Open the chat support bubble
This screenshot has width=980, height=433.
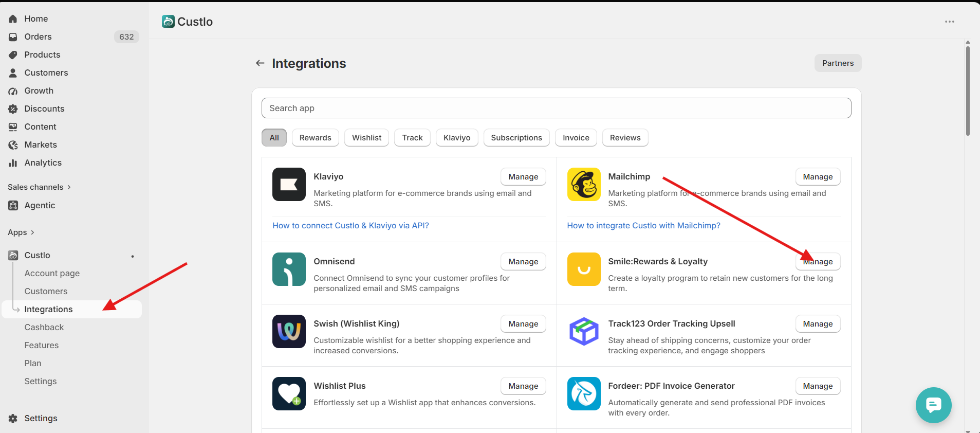(933, 405)
